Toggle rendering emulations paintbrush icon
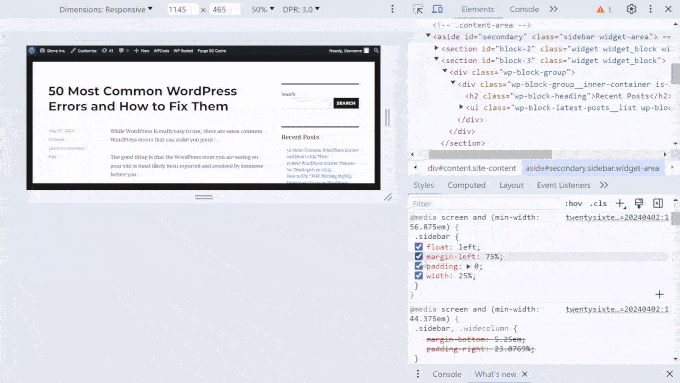The height and width of the screenshot is (383, 680). [x=639, y=203]
